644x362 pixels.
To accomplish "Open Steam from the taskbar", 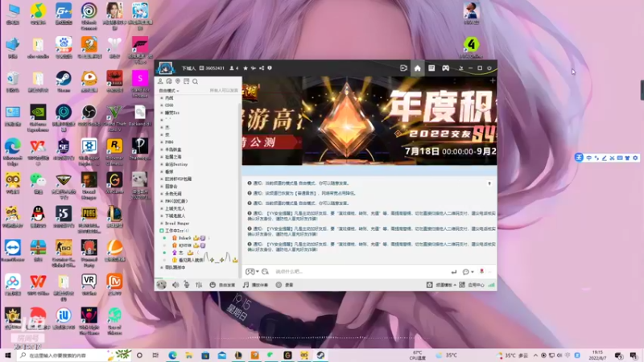I will 320,355.
